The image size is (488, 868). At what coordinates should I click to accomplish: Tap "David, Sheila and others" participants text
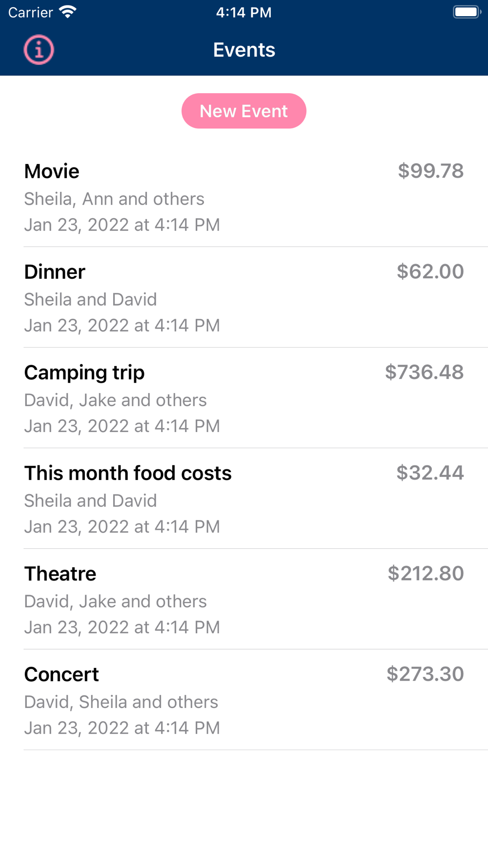tap(121, 702)
